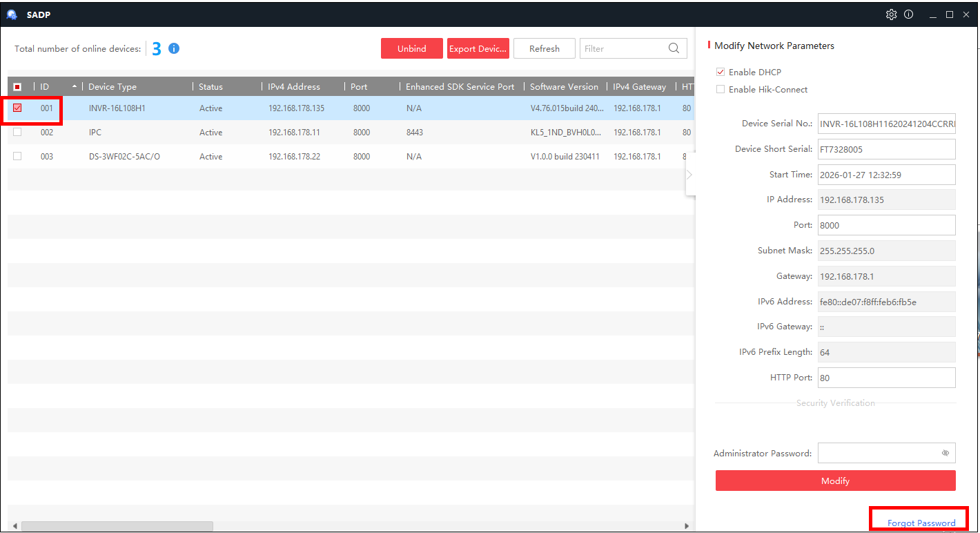The width and height of the screenshot is (980, 533).
Task: Click the about info icon in title bar
Action: (x=909, y=14)
